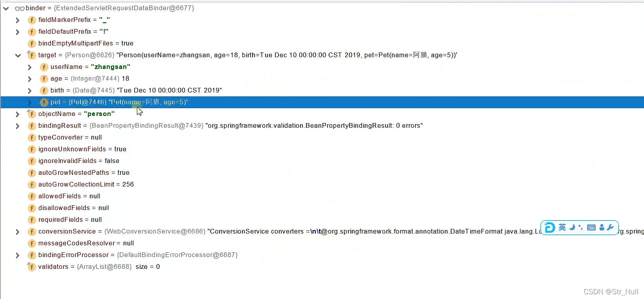Click the field icon of conversionService

point(32,232)
